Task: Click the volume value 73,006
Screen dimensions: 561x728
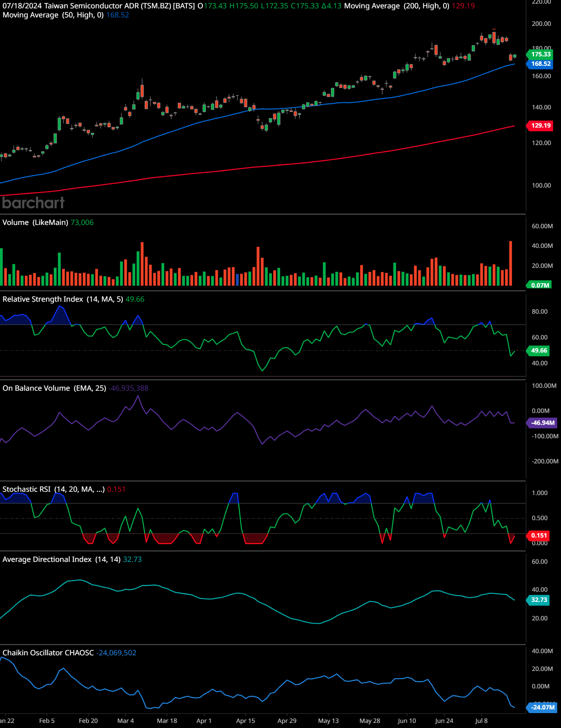Action: tap(82, 222)
